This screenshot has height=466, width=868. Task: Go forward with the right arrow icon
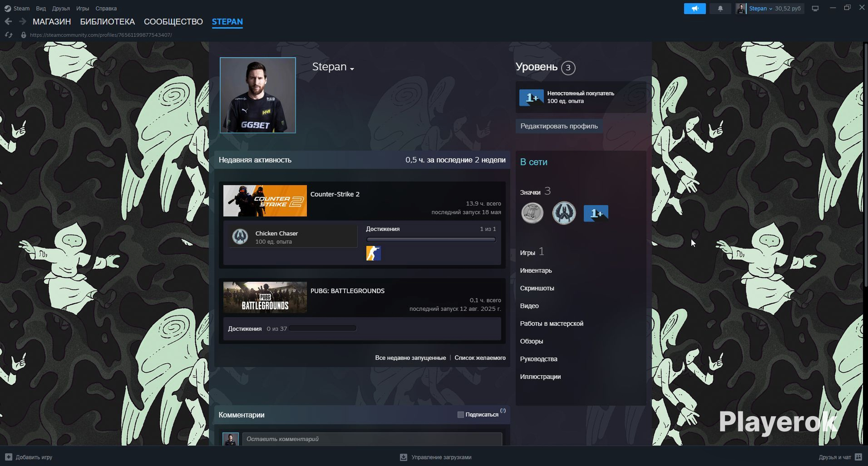[22, 21]
